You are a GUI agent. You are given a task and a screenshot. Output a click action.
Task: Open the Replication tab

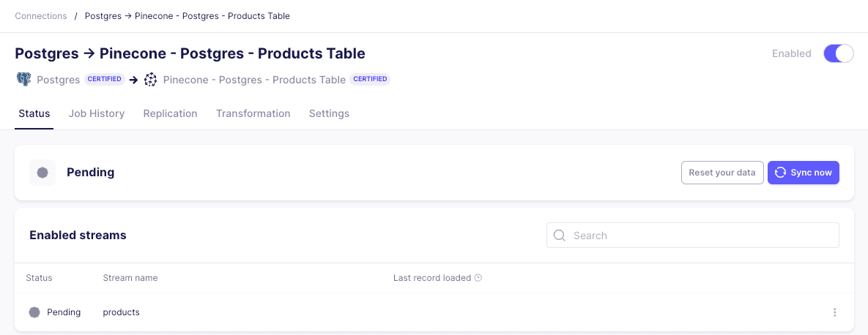(170, 113)
